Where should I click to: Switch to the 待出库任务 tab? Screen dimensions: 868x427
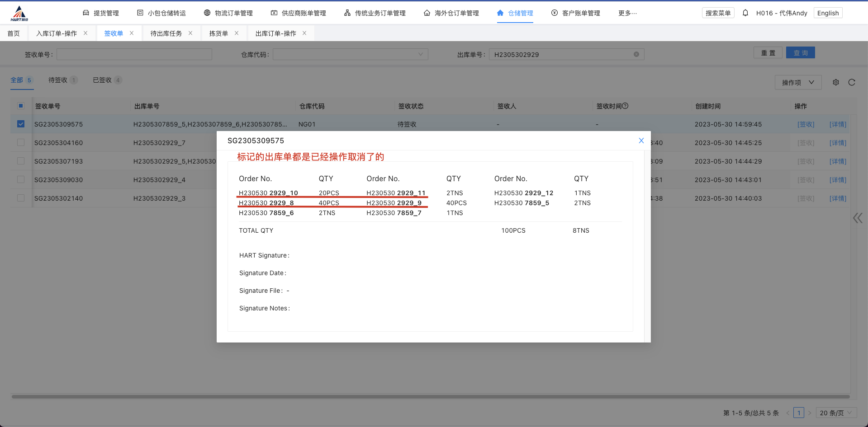point(166,33)
